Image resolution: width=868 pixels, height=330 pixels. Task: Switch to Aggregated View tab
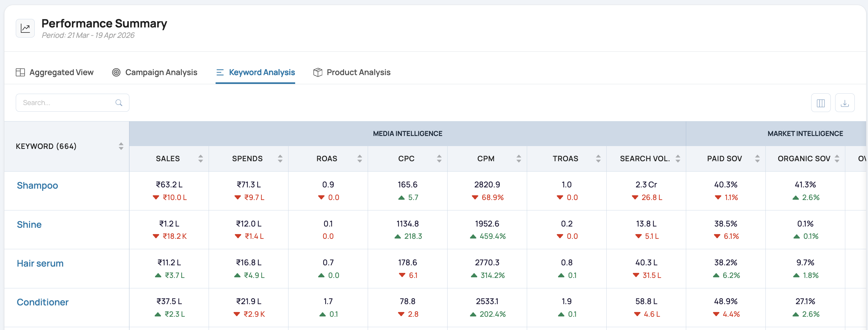pyautogui.click(x=55, y=72)
